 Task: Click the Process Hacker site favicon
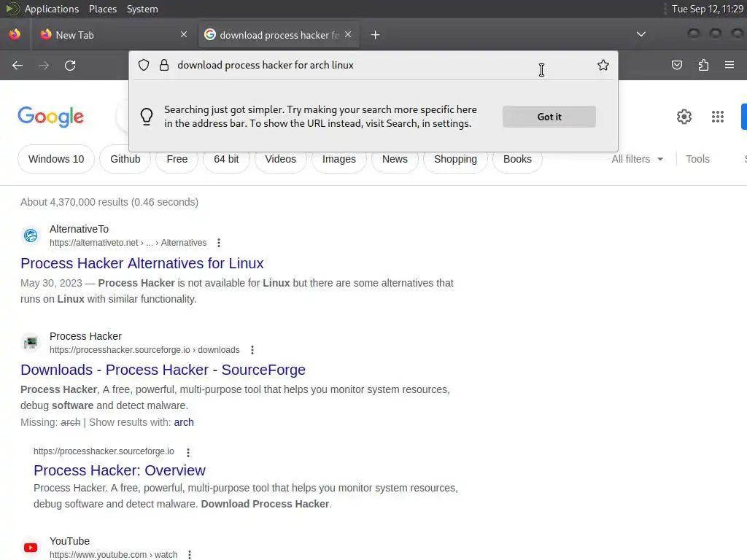coord(31,343)
